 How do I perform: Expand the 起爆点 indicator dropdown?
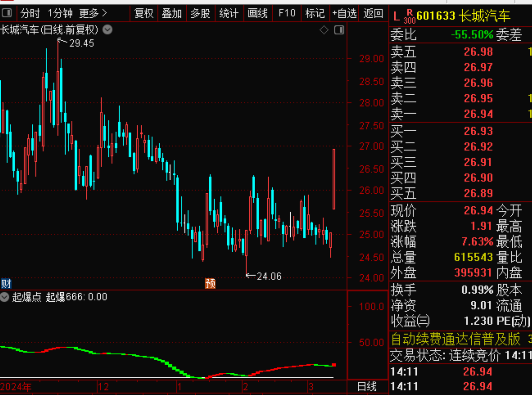(5, 297)
